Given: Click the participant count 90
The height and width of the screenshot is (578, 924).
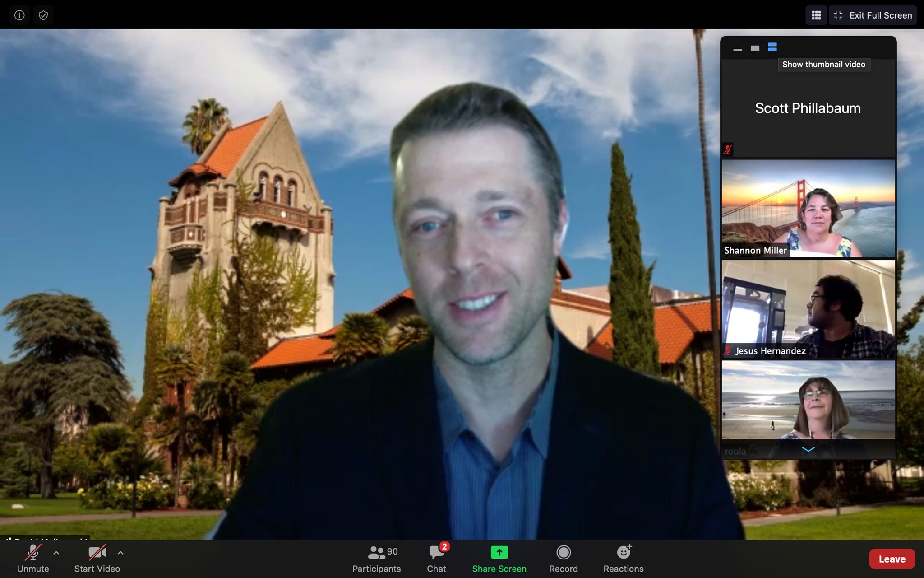Looking at the screenshot, I should coord(393,551).
